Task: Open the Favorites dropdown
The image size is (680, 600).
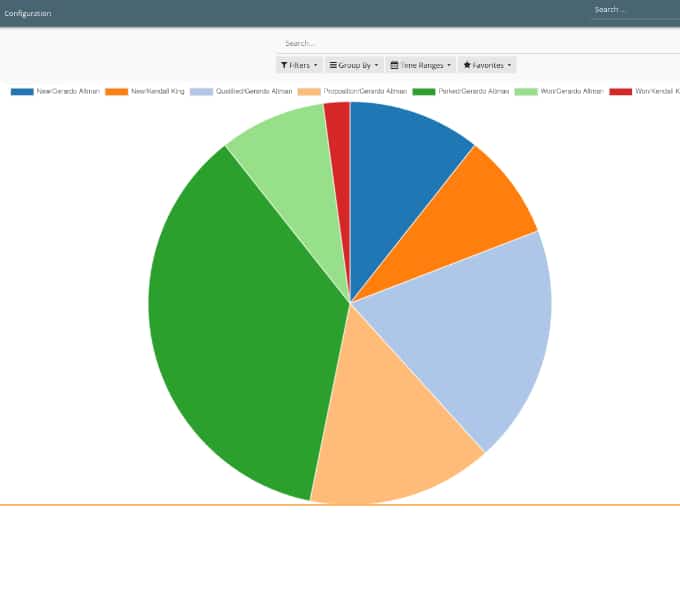Action: coord(487,65)
